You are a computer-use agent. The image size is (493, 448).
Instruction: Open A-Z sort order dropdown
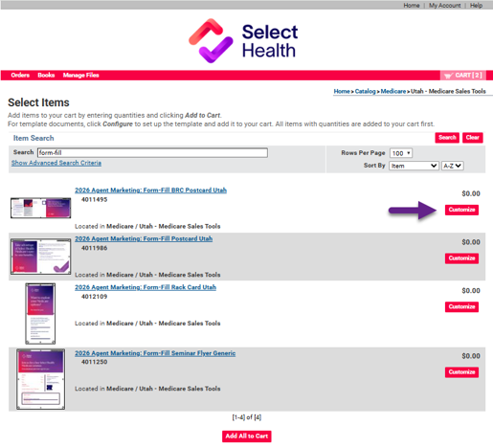pos(452,166)
